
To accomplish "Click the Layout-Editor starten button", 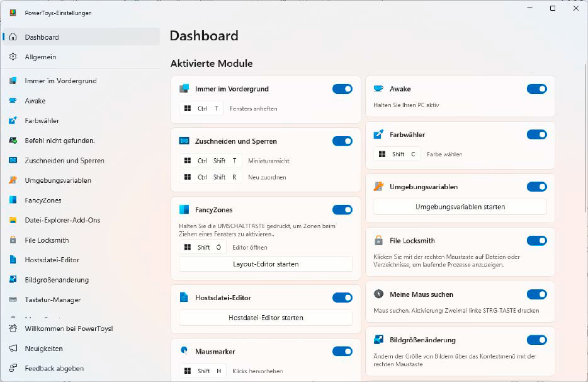I will (x=266, y=263).
